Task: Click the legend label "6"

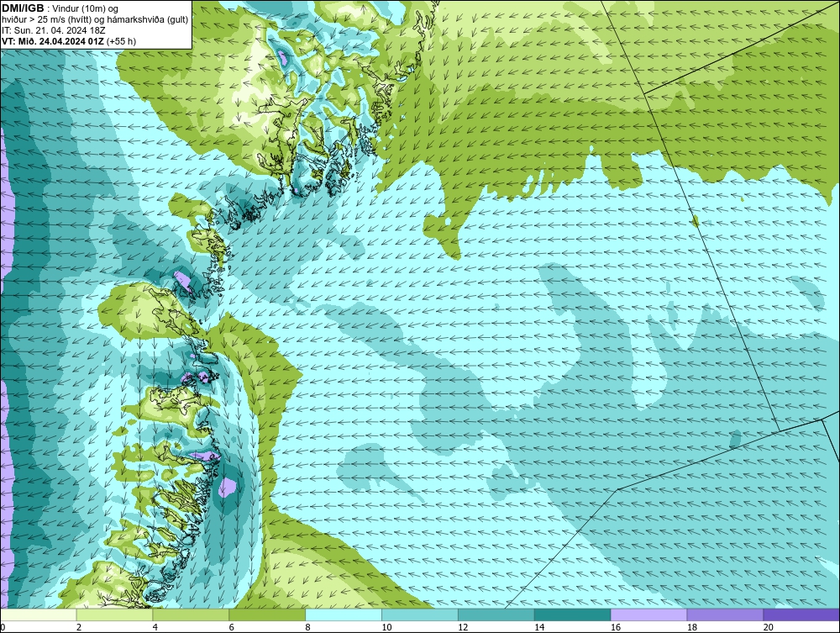Action: 232,627
